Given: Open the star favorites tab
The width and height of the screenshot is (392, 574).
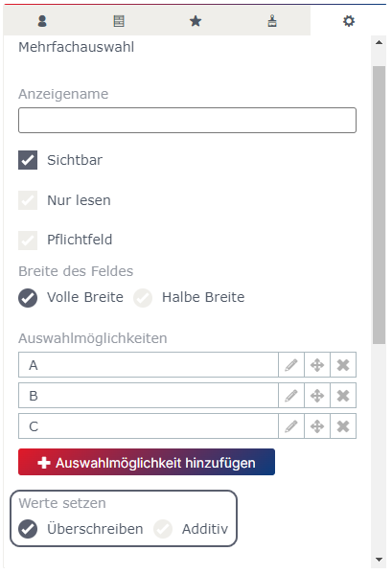Looking at the screenshot, I should pos(196,21).
